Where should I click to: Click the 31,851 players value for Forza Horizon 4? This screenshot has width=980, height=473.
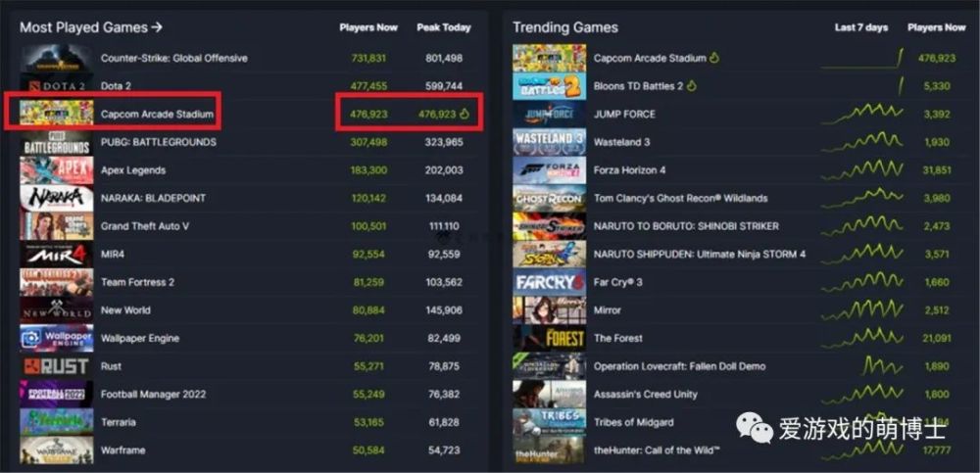click(936, 170)
